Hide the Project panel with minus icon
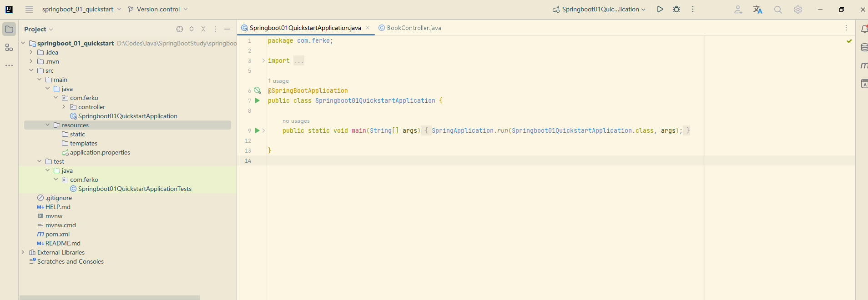The image size is (868, 300). pos(227,29)
